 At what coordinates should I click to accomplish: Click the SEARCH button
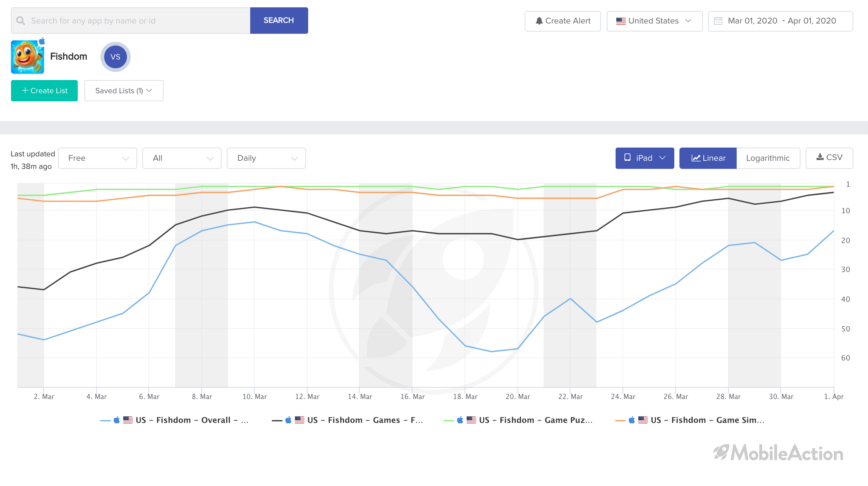pos(279,21)
